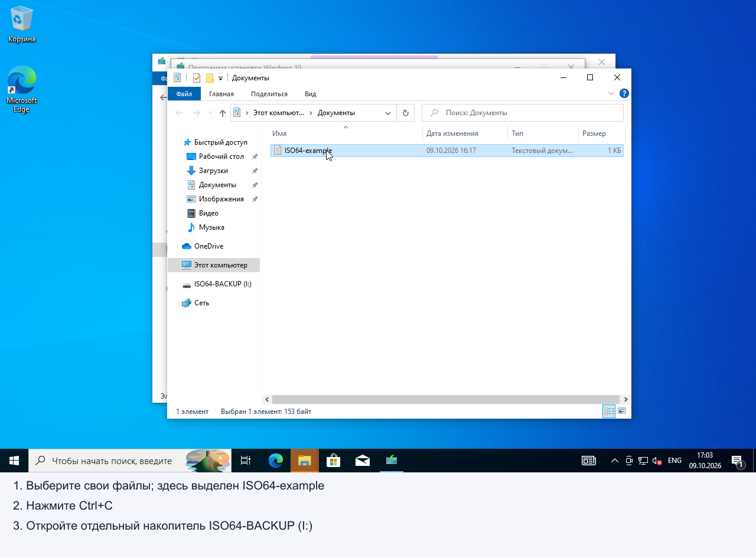The height and width of the screenshot is (558, 756).
Task: Refresh the Документы folder view
Action: tap(405, 113)
